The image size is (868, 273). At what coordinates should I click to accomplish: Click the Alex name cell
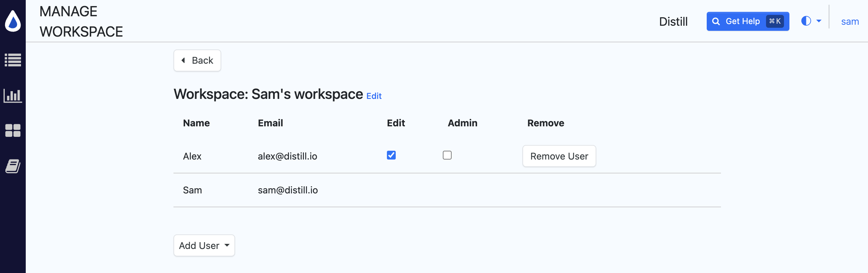click(x=192, y=156)
